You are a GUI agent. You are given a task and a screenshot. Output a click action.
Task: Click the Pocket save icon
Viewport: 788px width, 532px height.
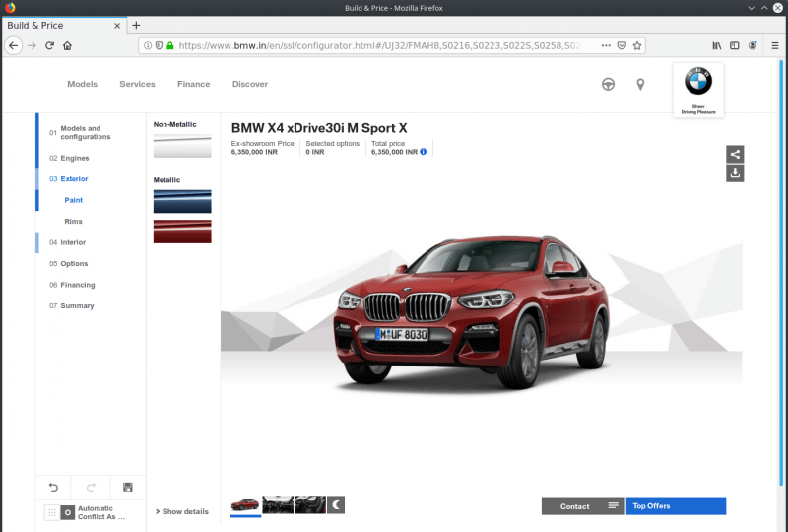pos(622,45)
